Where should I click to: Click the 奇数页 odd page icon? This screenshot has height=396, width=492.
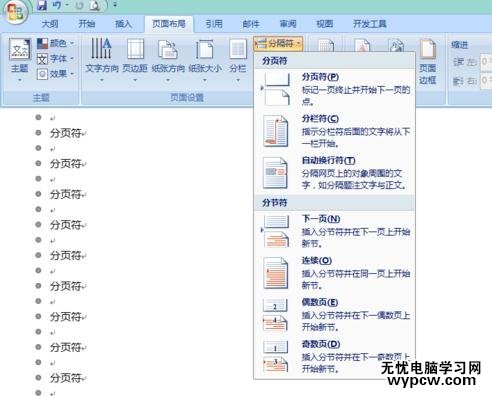(x=275, y=356)
